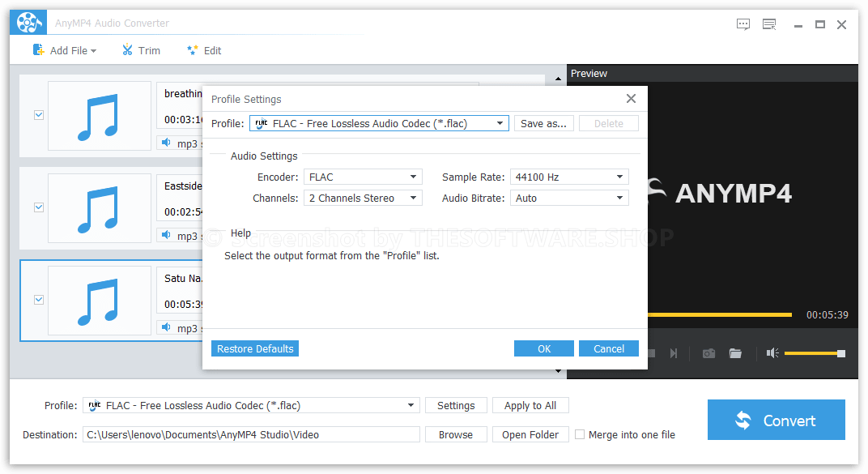This screenshot has height=474, width=868.
Task: Open the Trim tool
Action: pyautogui.click(x=141, y=50)
